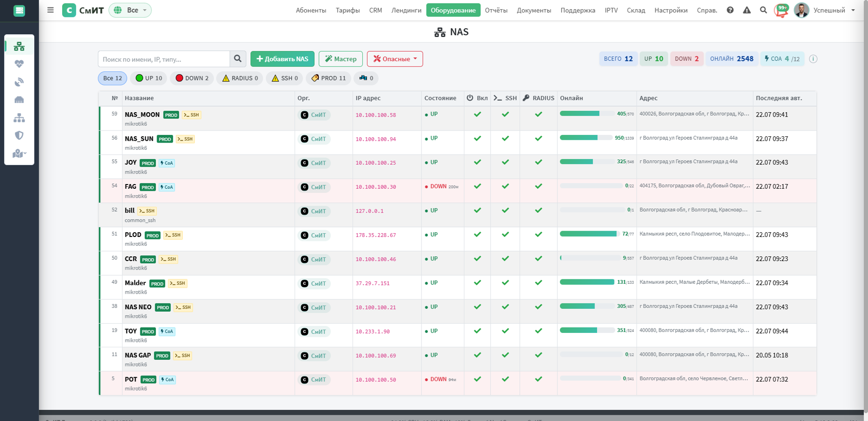Select the NAS network icon in the sidebar
Image resolution: width=868 pixels, height=421 pixels.
[x=19, y=46]
